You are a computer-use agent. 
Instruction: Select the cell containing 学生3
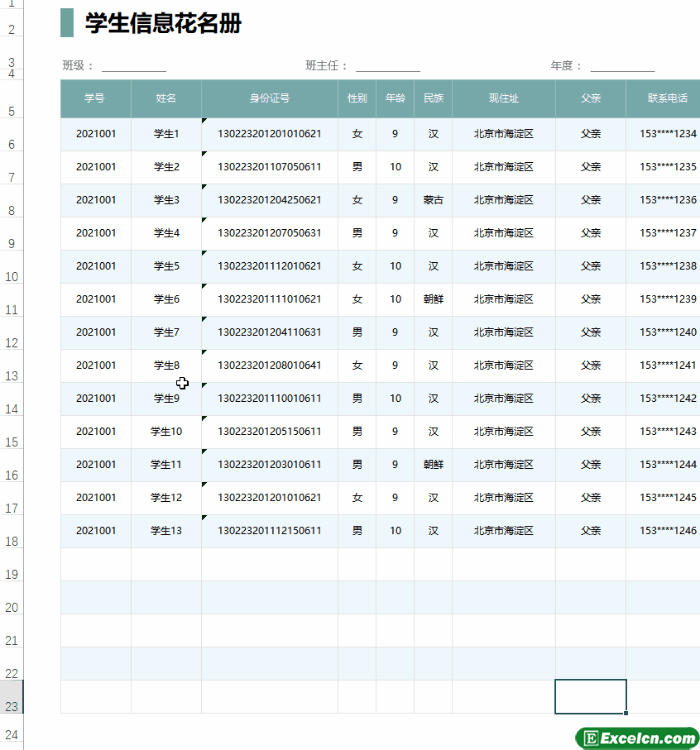pos(166,200)
